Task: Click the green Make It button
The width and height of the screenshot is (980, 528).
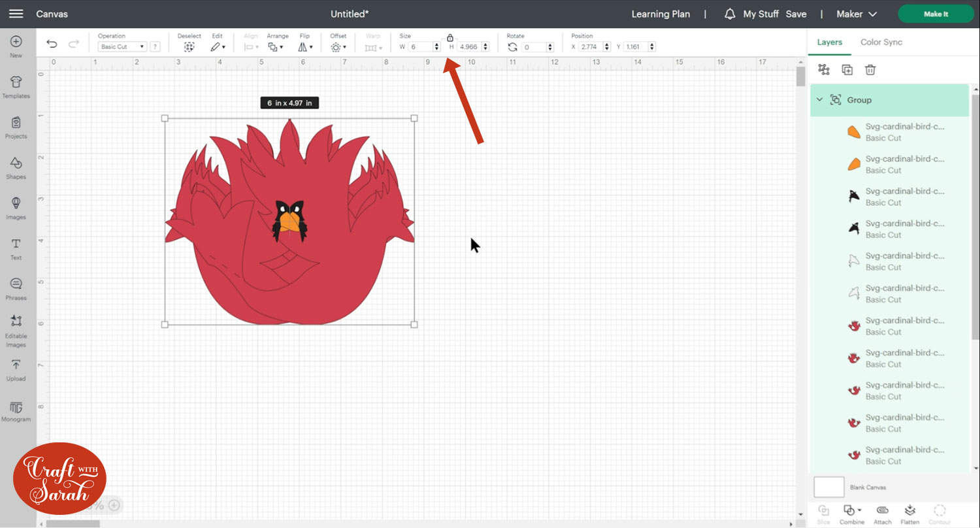Action: (936, 14)
